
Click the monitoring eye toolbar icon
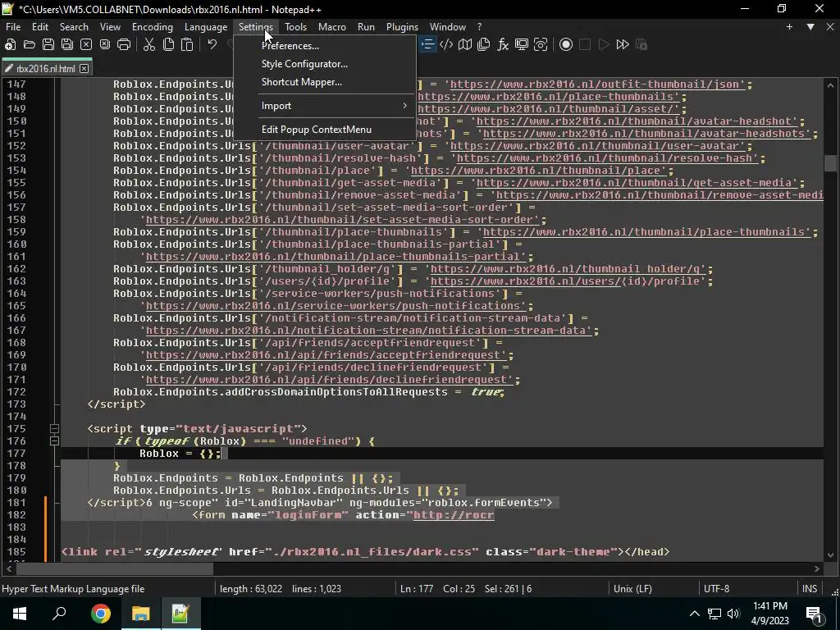541,44
